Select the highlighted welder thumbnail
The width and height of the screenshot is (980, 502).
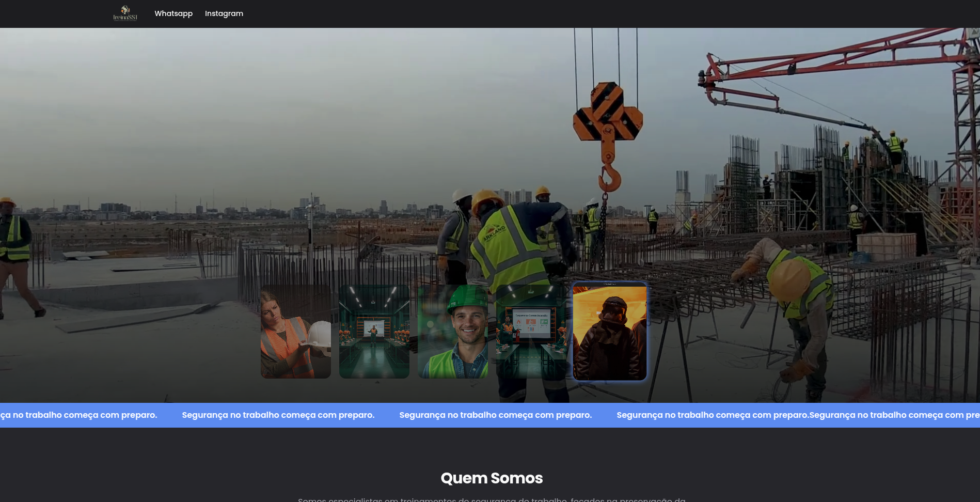[x=610, y=332]
